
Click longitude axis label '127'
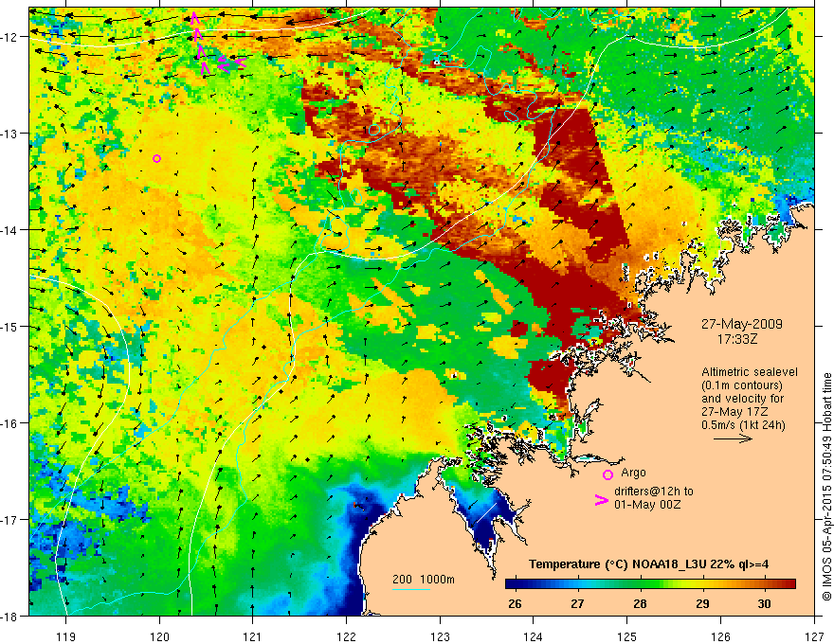point(814,636)
